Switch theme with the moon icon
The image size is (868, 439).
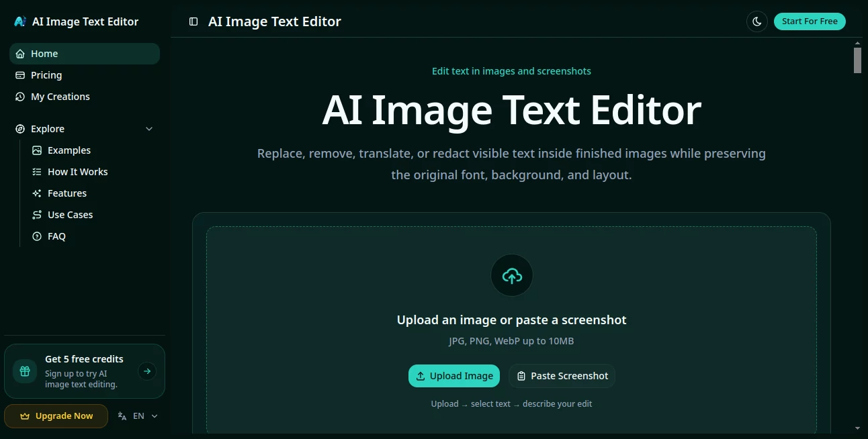click(x=757, y=21)
